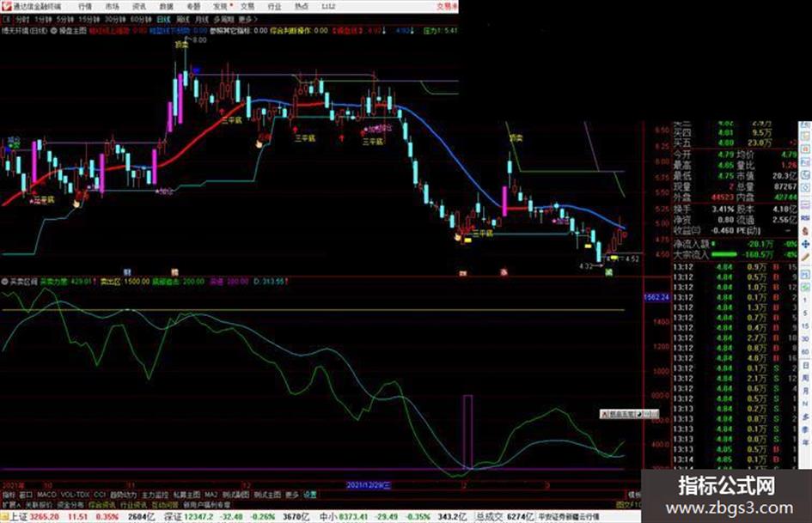
Task: Click the 深证 index 12347.2 in status bar
Action: coord(189,517)
